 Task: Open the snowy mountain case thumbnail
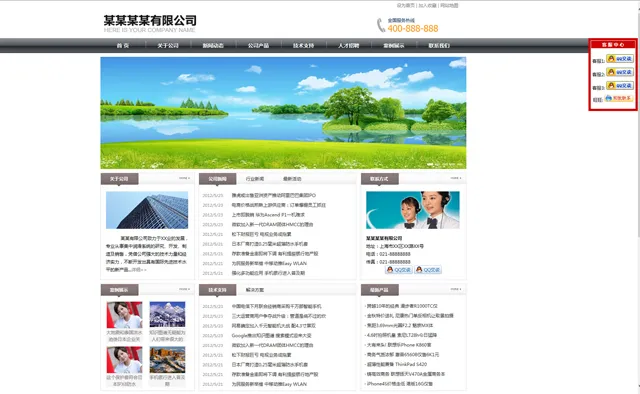[x=167, y=314]
